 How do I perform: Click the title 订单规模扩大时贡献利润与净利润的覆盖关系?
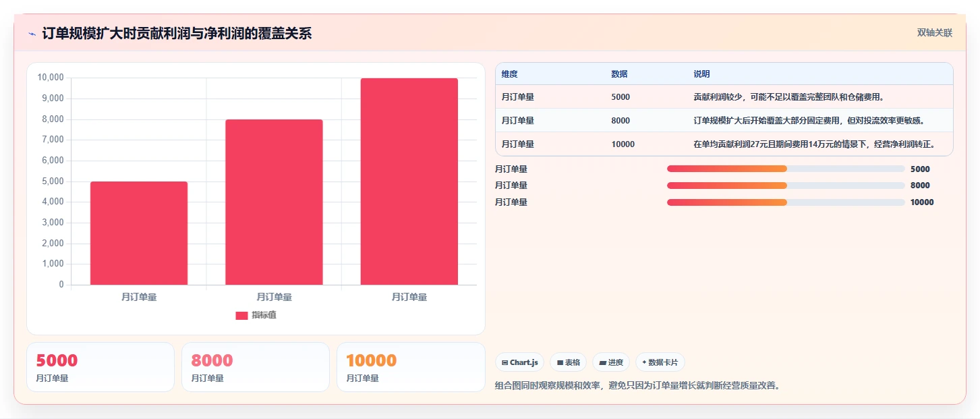coord(177,34)
